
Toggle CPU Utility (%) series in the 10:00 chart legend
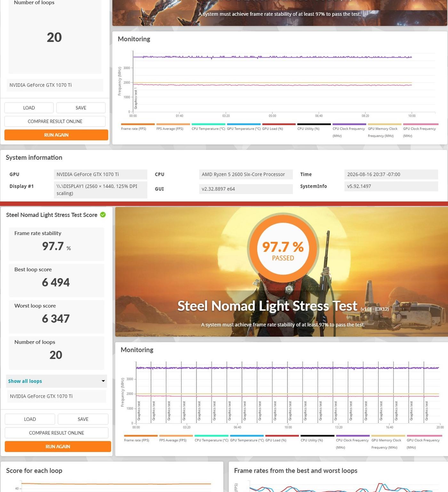[314, 127]
